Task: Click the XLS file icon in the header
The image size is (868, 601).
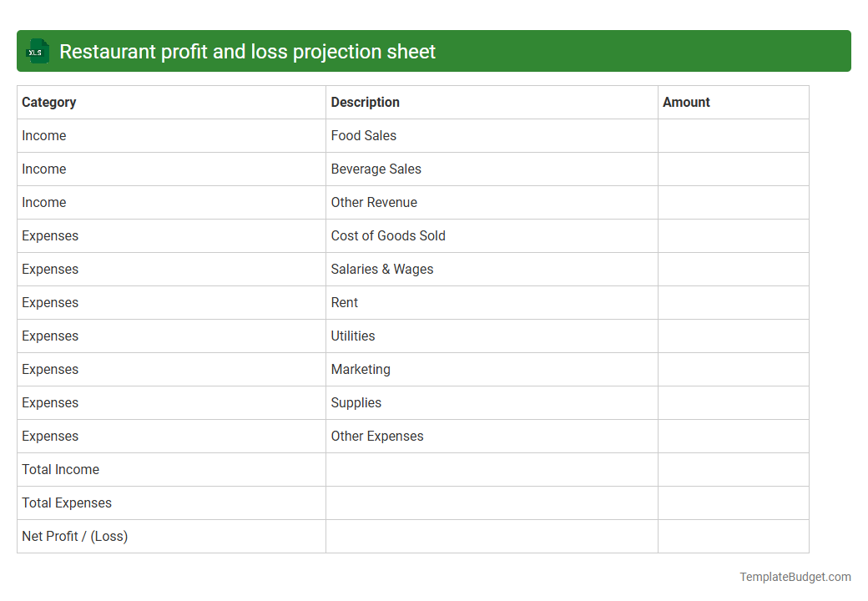Action: pyautogui.click(x=37, y=51)
